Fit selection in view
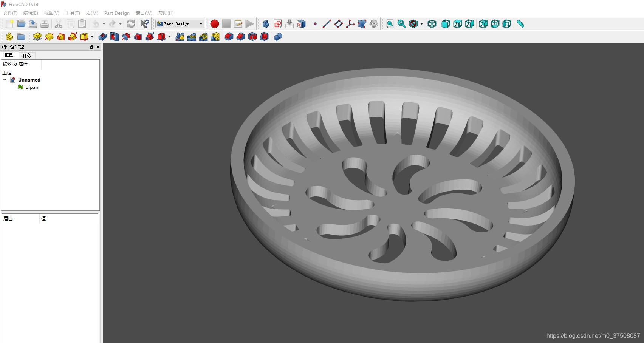644x343 pixels. click(x=402, y=24)
